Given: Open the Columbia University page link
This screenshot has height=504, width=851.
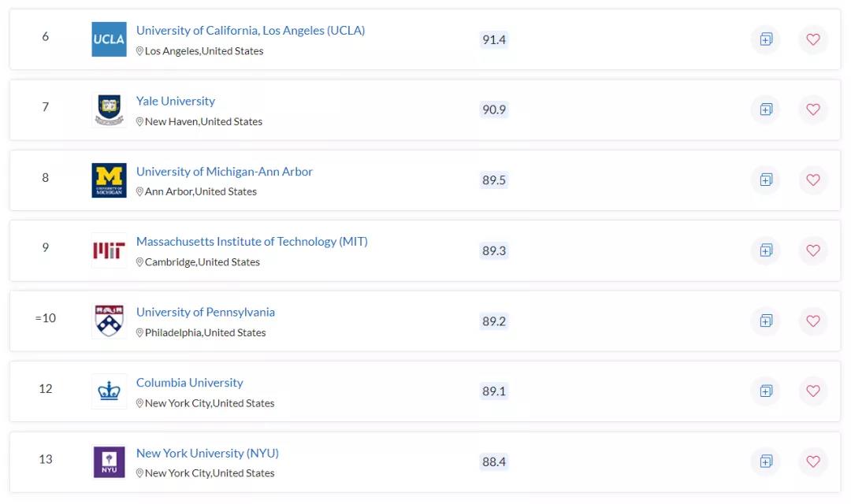Looking at the screenshot, I should coord(189,383).
